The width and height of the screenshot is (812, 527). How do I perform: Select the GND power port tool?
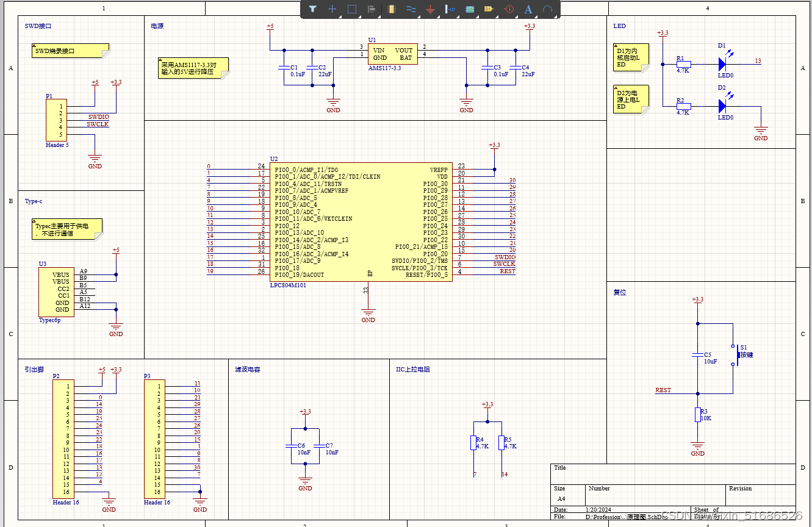[x=430, y=9]
